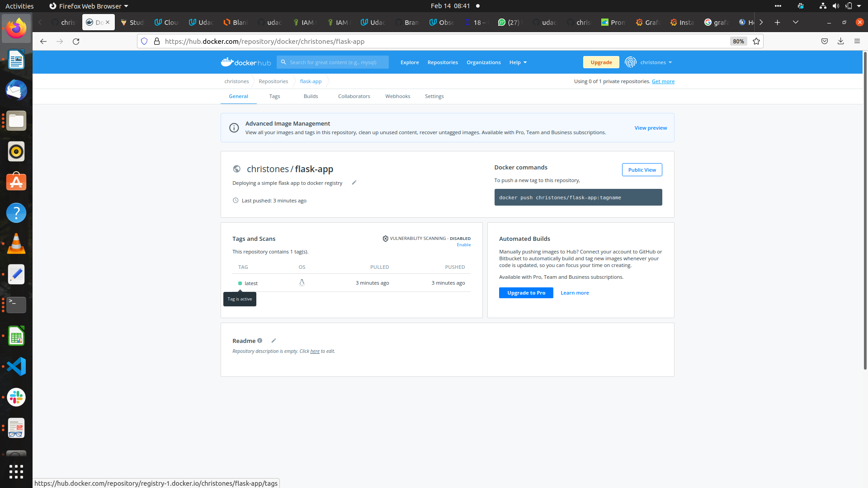Click the Readme info icon
Screen dimensions: 868x488
coord(260,341)
